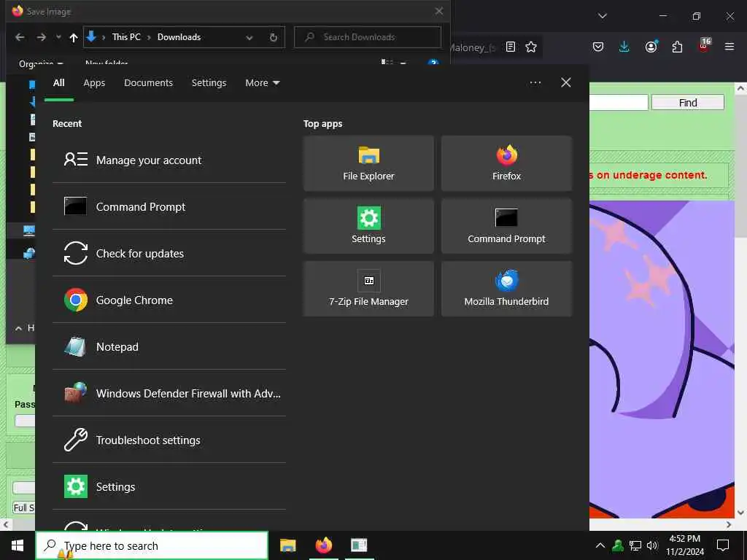Open Firefox downloads panel
The width and height of the screenshot is (747, 560).
point(624,47)
